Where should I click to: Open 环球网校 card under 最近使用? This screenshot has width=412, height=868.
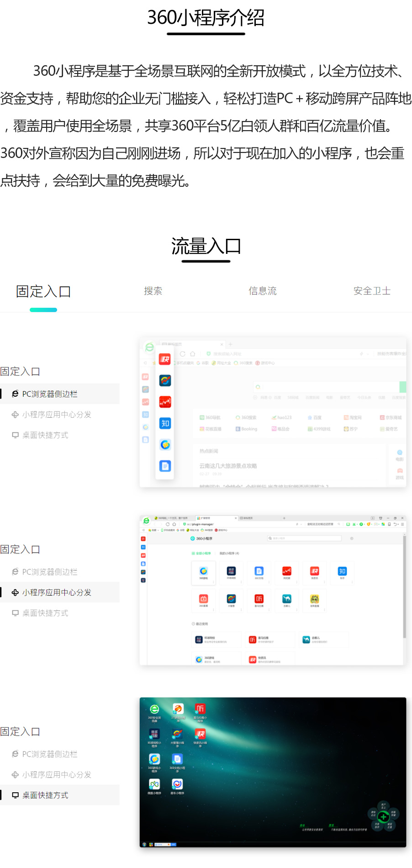point(216,640)
